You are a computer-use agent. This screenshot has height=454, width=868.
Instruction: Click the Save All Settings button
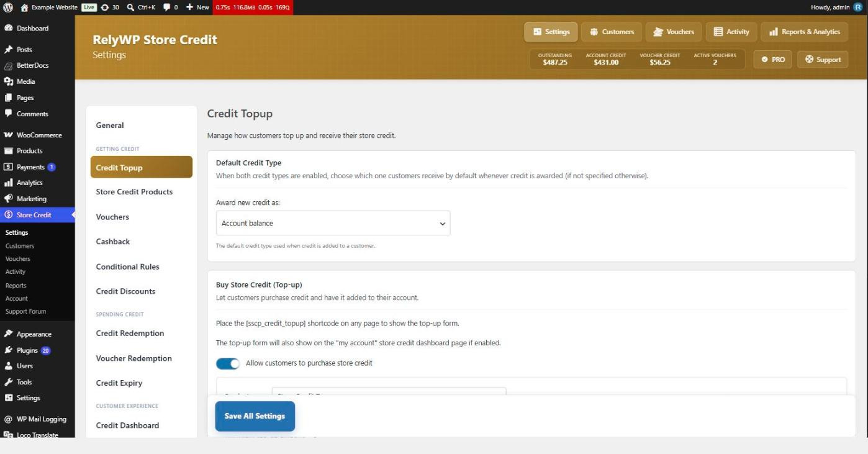click(255, 416)
